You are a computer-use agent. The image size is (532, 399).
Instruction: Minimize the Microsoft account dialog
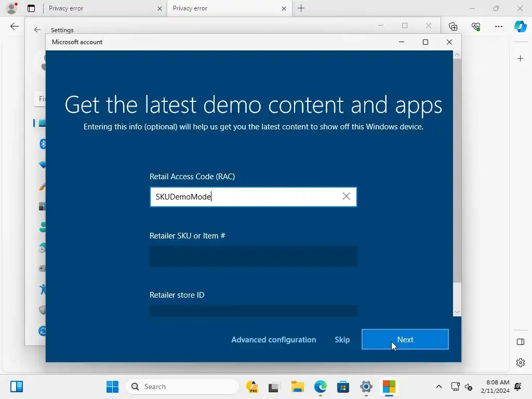tap(402, 42)
